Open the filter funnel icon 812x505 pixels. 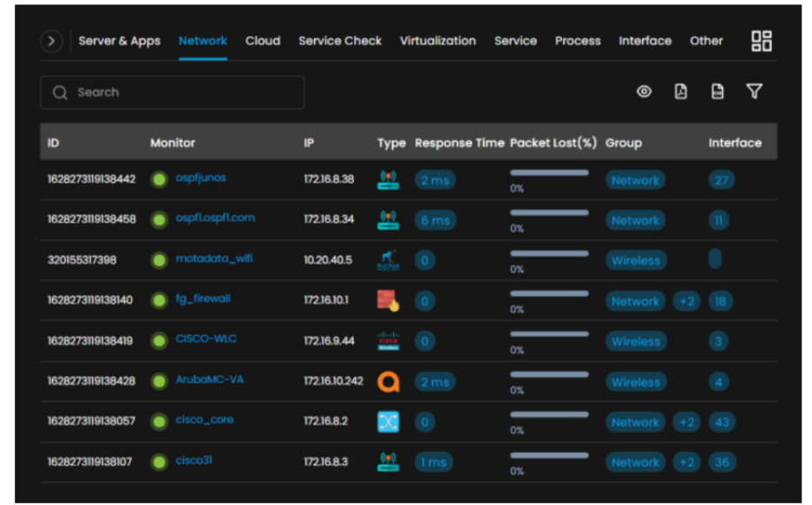[x=754, y=92]
